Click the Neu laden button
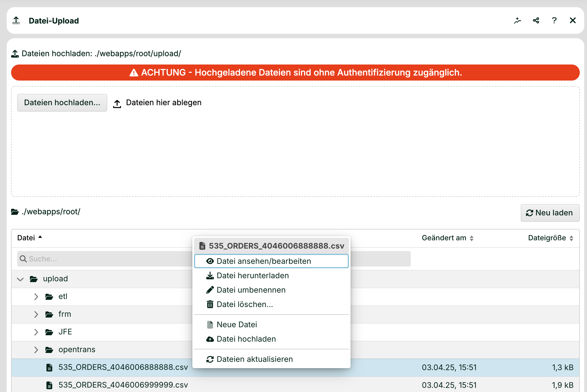Screen dimensions: 587x392 point(550,213)
